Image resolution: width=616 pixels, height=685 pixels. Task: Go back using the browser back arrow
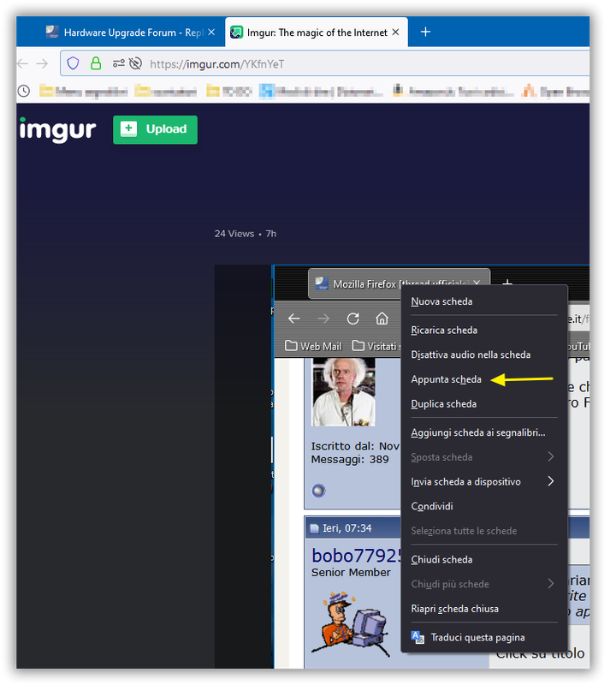[x=23, y=63]
